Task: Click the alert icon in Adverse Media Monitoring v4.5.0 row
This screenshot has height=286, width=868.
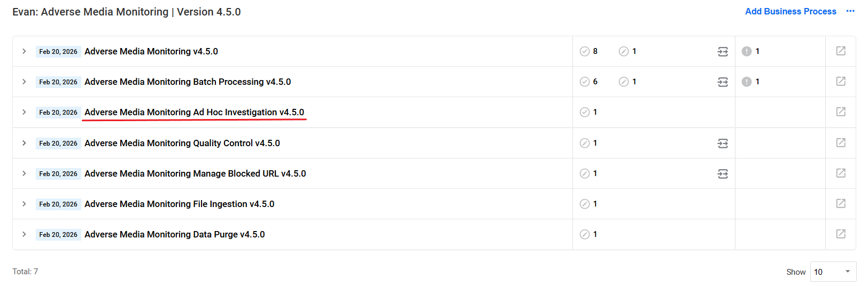Action: [x=747, y=51]
